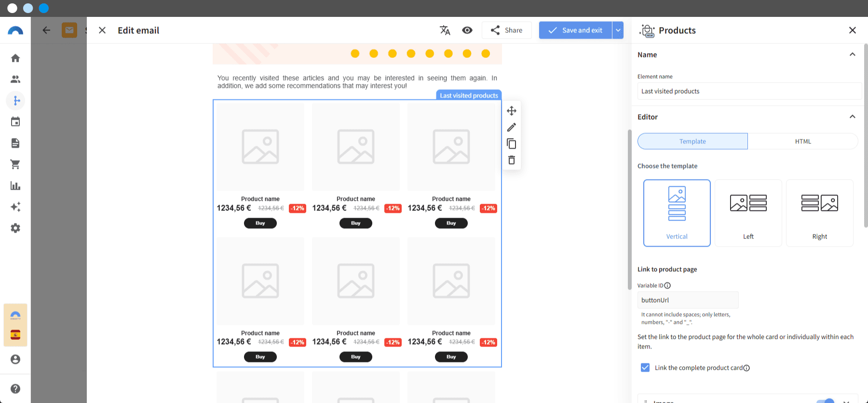
Task: Click the Last visited products block label
Action: (469, 95)
